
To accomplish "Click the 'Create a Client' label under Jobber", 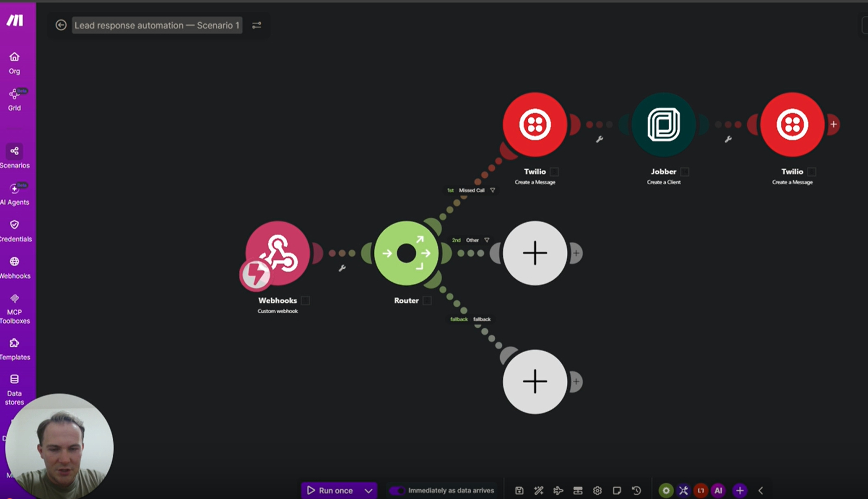I will [x=664, y=182].
